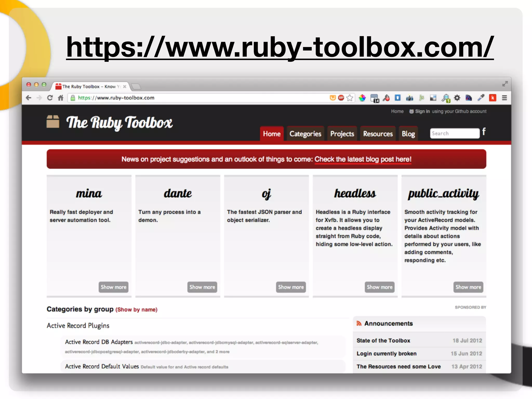This screenshot has height=399, width=532.
Task: Open the rainbow color wheel extension
Action: 362,98
